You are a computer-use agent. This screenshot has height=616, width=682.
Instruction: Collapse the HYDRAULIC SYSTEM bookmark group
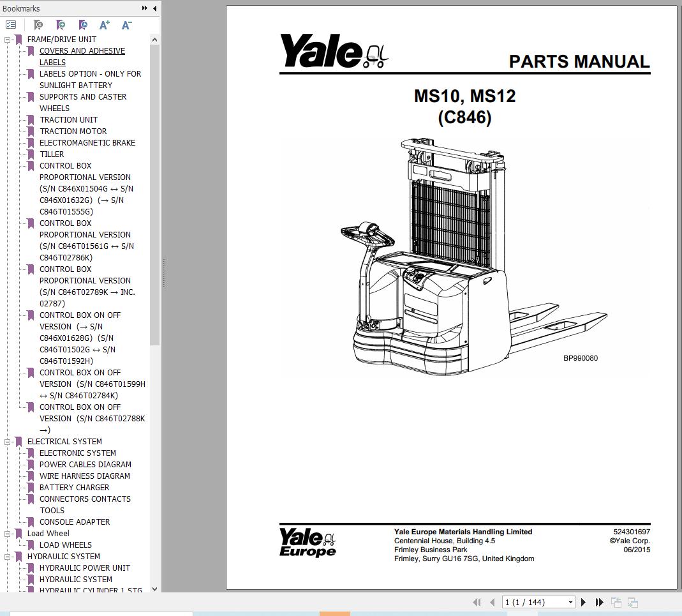point(6,556)
